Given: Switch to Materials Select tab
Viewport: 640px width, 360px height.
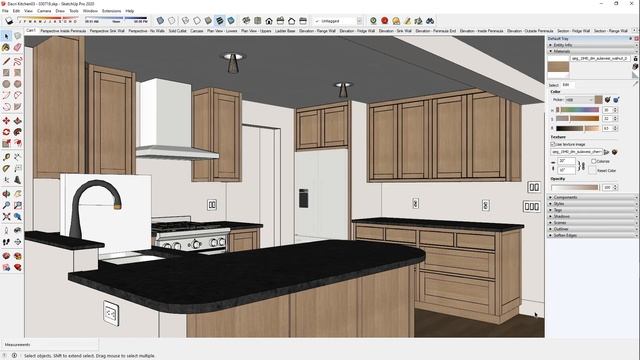Looking at the screenshot, I should pos(553,85).
